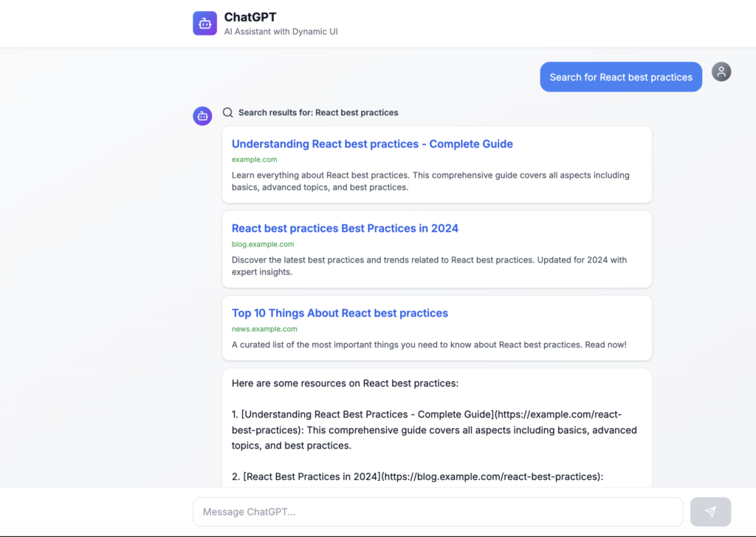Click the AI Assistant with Dynamic UI subtitle

[x=281, y=32]
